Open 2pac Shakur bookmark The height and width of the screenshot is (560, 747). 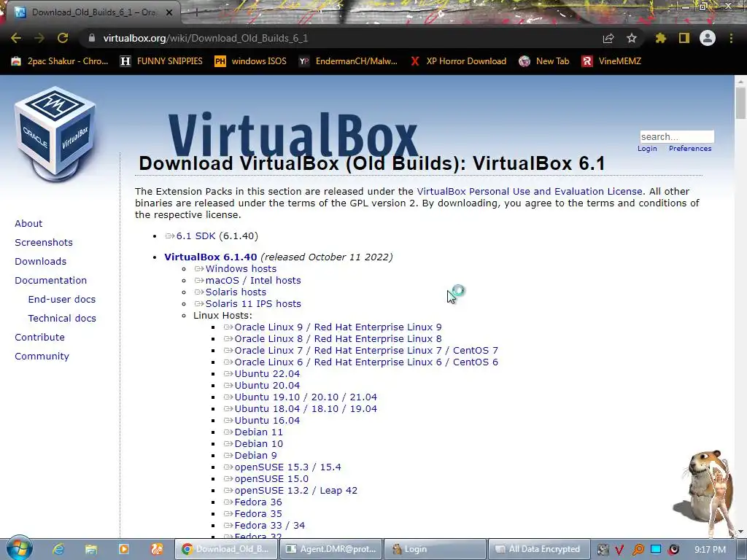(60, 61)
